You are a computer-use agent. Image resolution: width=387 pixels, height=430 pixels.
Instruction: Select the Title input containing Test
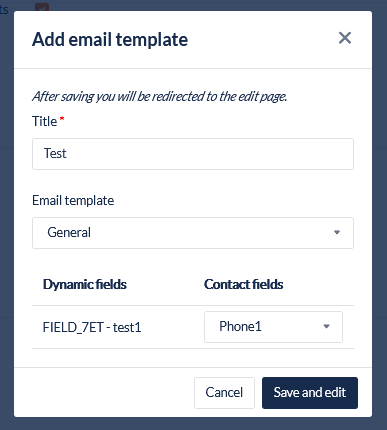click(193, 154)
